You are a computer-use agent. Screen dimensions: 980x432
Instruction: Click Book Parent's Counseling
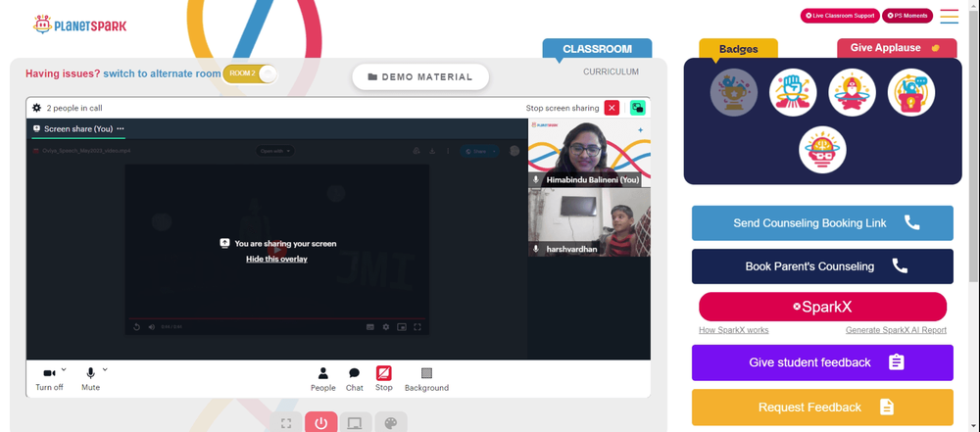pyautogui.click(x=822, y=266)
